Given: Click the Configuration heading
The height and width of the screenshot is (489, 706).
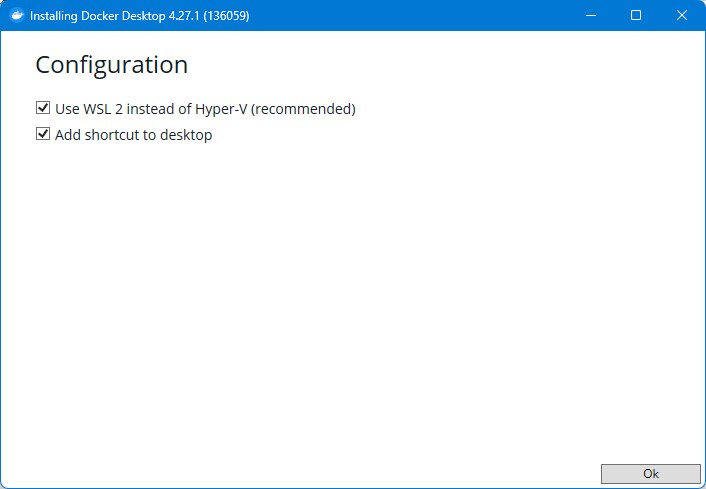Looking at the screenshot, I should click(111, 65).
